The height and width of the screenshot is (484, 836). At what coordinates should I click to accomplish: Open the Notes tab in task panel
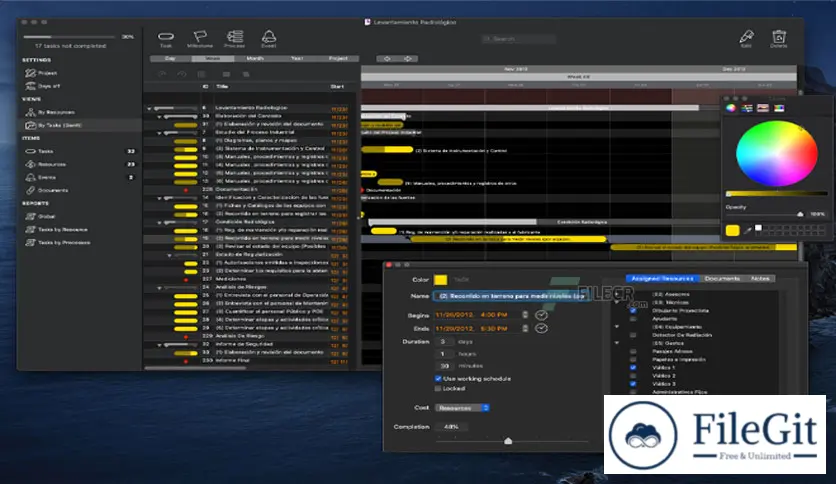[760, 278]
